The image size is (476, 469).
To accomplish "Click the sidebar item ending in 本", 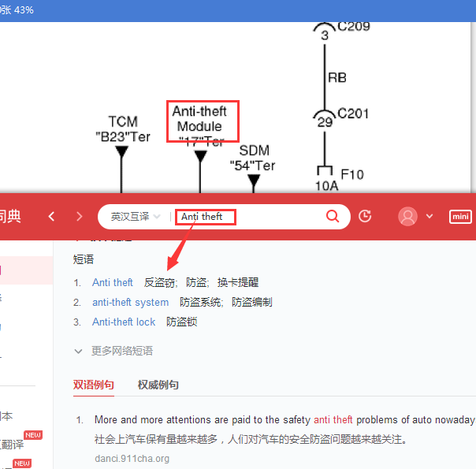I will point(6,416).
